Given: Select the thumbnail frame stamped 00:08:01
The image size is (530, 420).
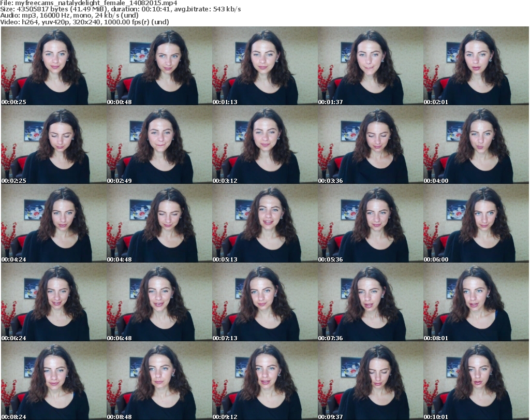Looking at the screenshot, I should coord(476,302).
